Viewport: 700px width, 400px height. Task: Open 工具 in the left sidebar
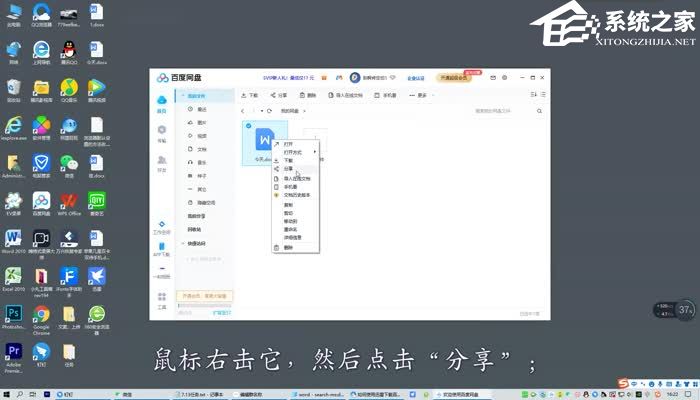162,301
